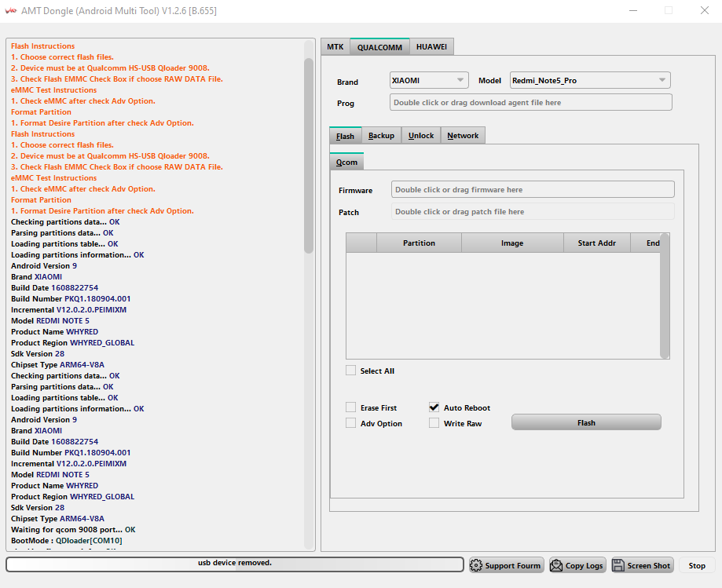Switch to the MTK tab
This screenshot has height=588, width=722.
pos(335,47)
